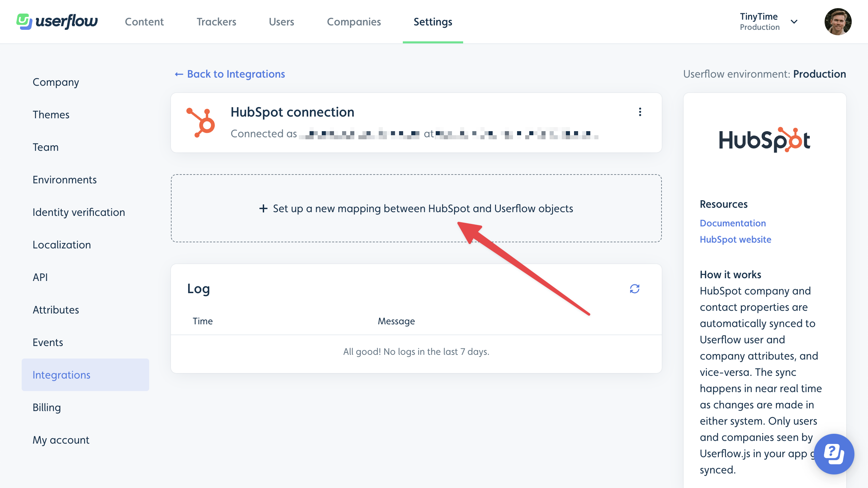The width and height of the screenshot is (868, 488).
Task: Click the plus icon for new mapping
Action: (x=263, y=208)
